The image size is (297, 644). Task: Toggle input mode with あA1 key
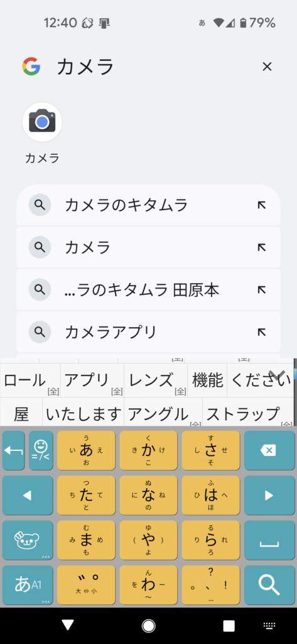[x=28, y=585]
